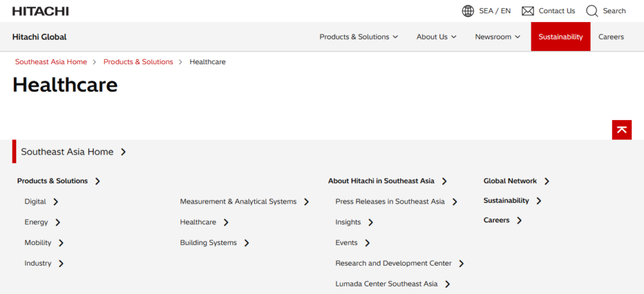Open Press Releases in Southeast Asia link
This screenshot has width=644, height=294.
(x=390, y=202)
